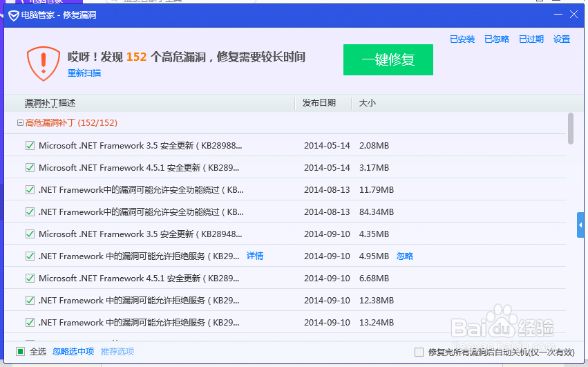Enable auto shutdown after repair checkbox
588x367 pixels.
click(x=419, y=352)
